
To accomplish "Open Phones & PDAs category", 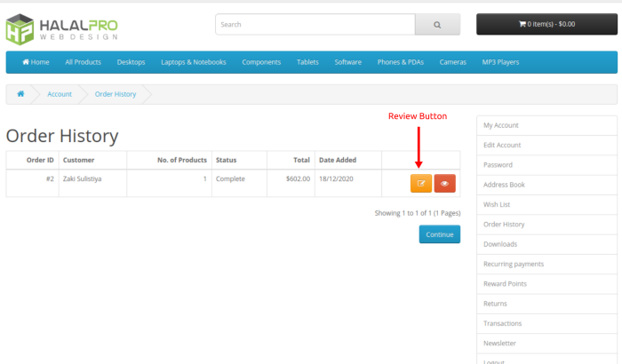I will tap(401, 62).
